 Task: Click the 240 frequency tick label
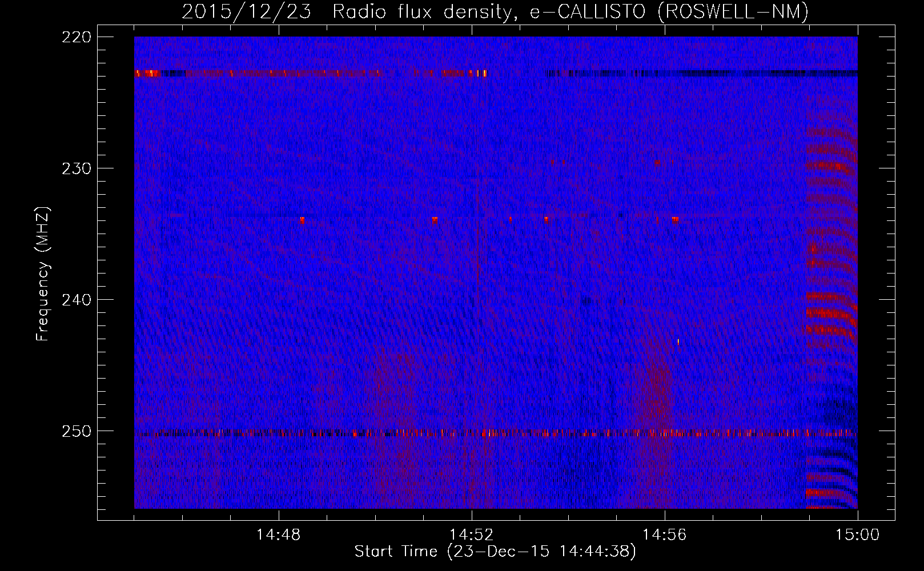[x=76, y=300]
